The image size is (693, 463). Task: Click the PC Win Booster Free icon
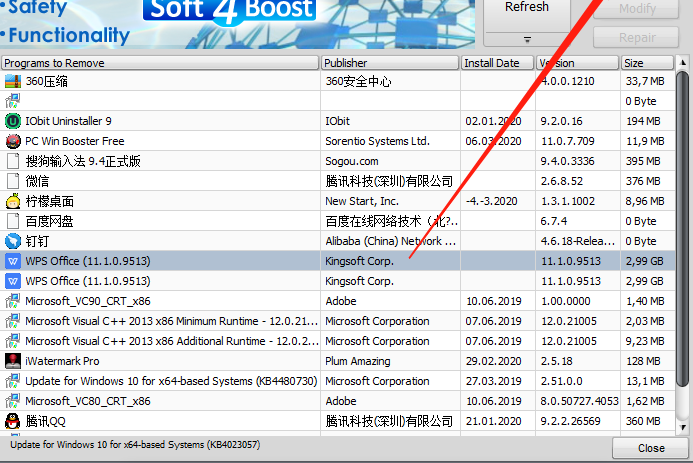coord(13,141)
